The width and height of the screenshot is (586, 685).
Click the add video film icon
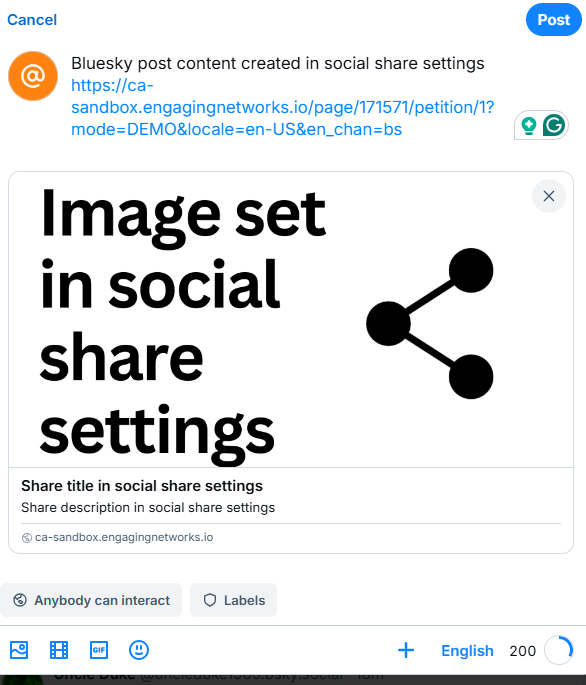tap(59, 650)
